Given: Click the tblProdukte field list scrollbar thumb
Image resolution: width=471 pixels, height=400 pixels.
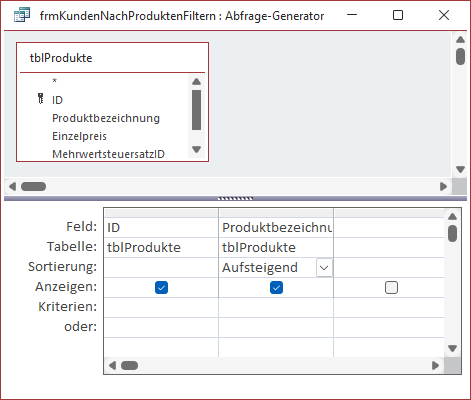Looking at the screenshot, I should pyautogui.click(x=197, y=110).
